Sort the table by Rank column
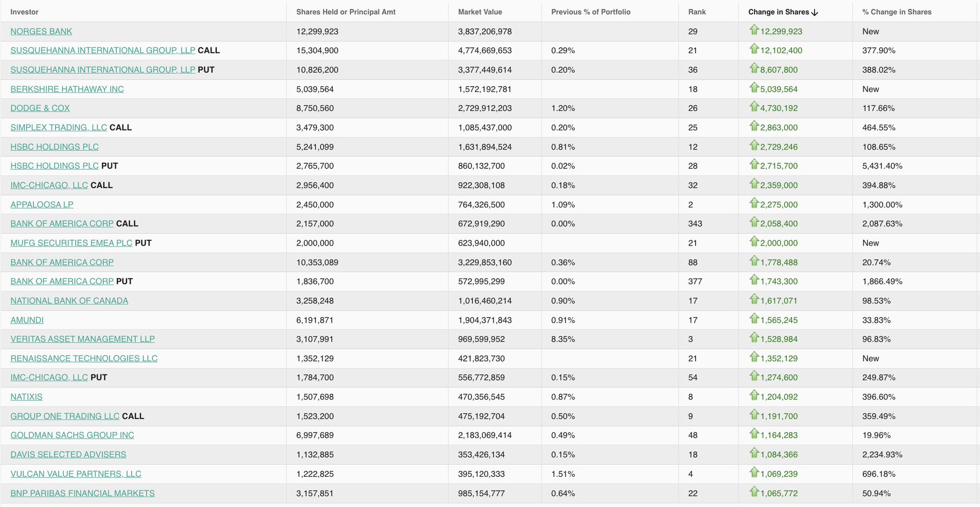This screenshot has height=507, width=980. (695, 12)
